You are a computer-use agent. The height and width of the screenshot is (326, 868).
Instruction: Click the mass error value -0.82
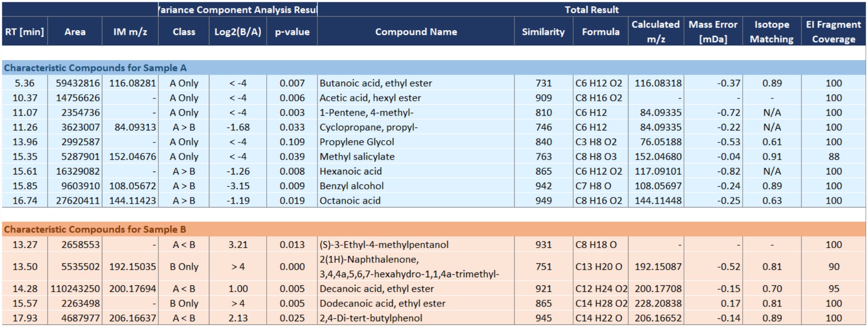tap(729, 171)
